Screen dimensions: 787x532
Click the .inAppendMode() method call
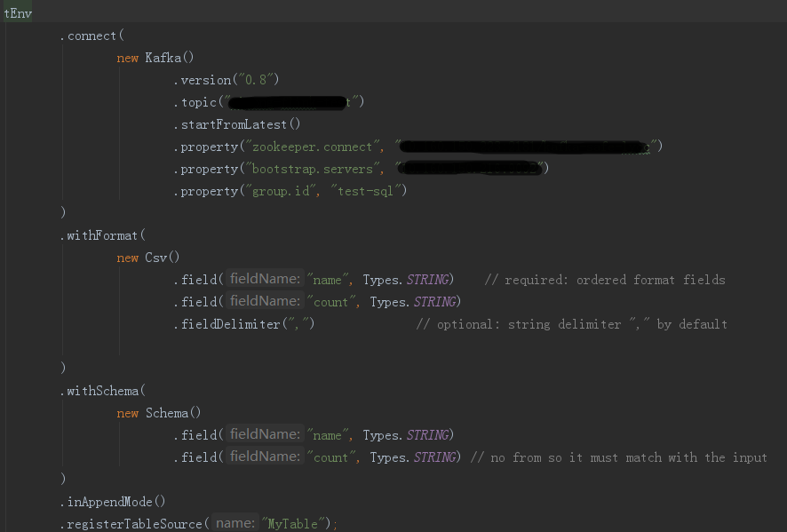[113, 502]
